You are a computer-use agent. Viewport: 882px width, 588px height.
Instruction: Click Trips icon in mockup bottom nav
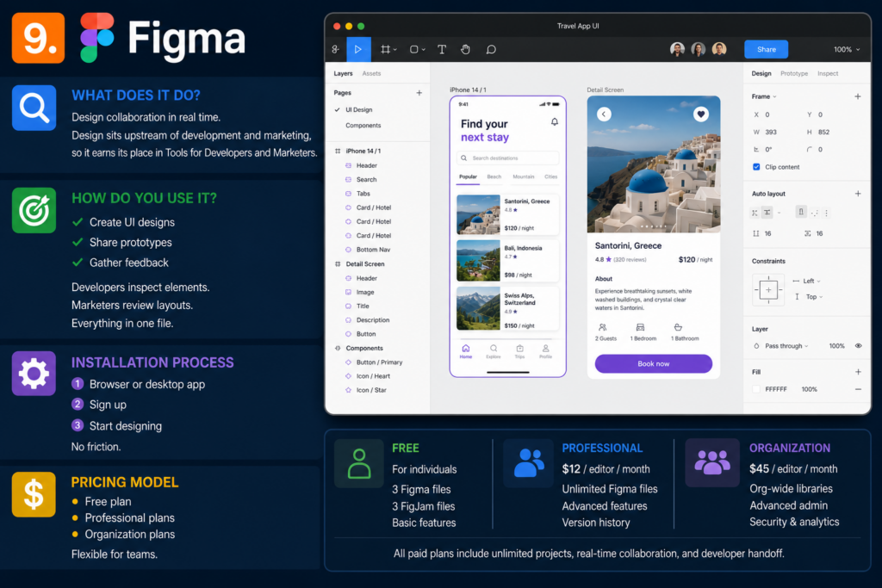coord(519,352)
